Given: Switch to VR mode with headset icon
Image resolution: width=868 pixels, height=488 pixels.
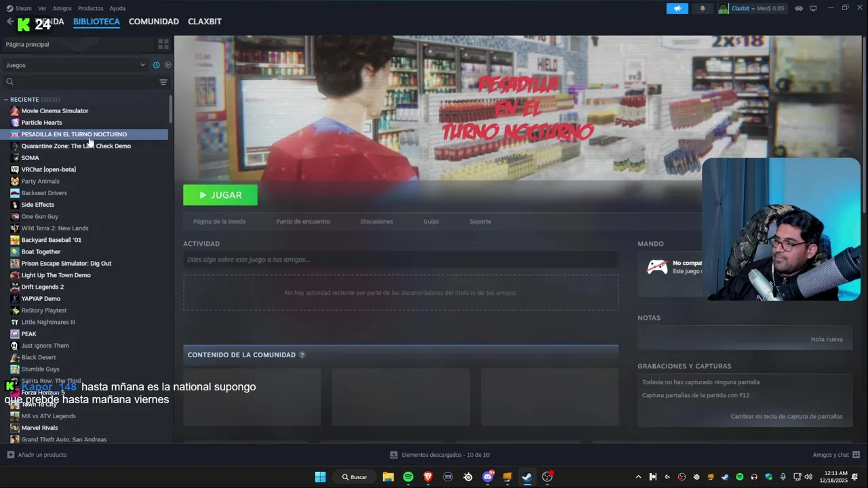Looking at the screenshot, I should point(799,8).
